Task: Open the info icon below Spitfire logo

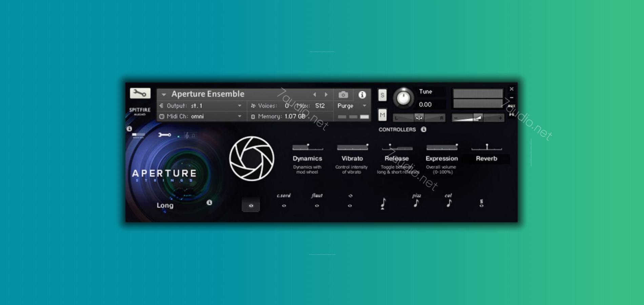Action: click(x=129, y=129)
